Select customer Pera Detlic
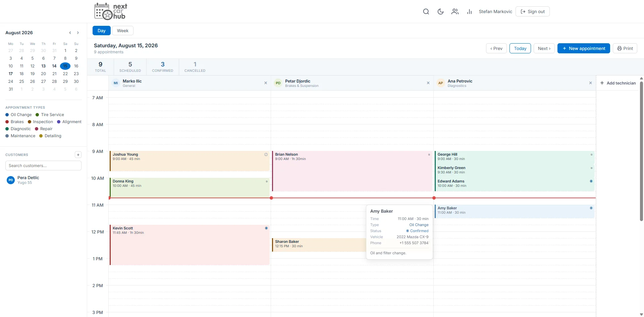Viewport: 644px width, 317px height. click(43, 180)
